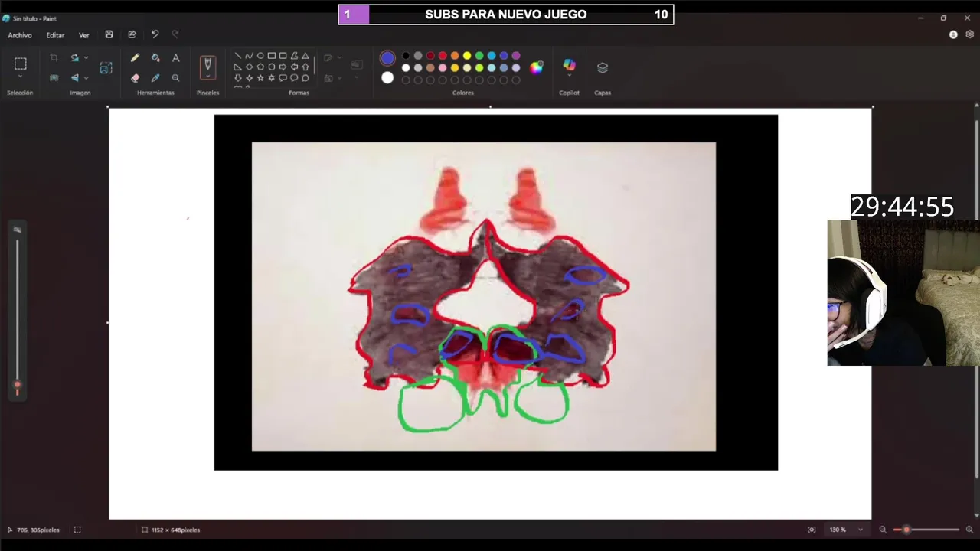The width and height of the screenshot is (980, 551).
Task: Select the Color picker eyedropper tool
Action: 155,78
